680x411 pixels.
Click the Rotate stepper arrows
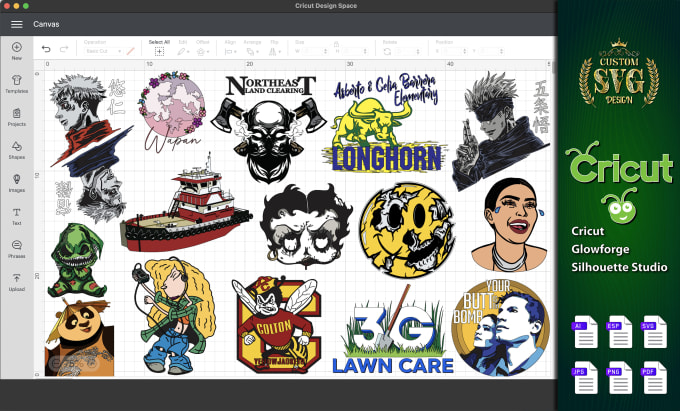[418, 51]
